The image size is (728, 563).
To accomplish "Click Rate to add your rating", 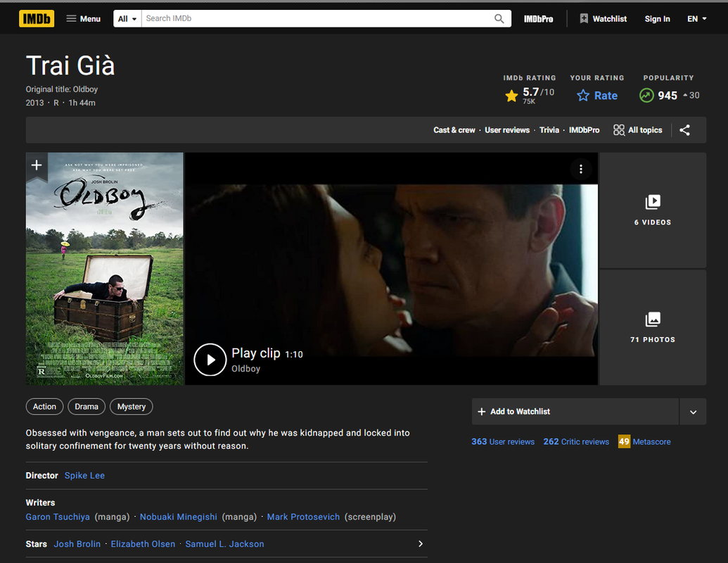I will (597, 95).
